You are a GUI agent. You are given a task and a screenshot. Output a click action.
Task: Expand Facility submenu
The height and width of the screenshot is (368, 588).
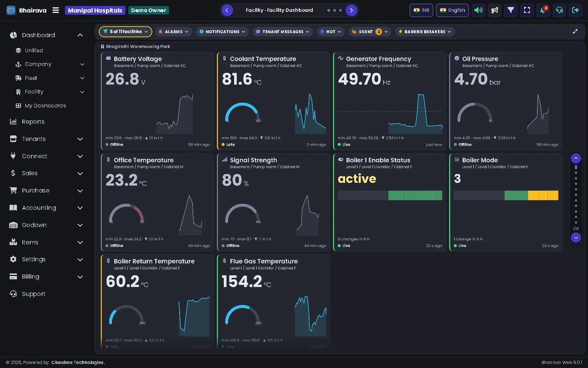pos(82,92)
